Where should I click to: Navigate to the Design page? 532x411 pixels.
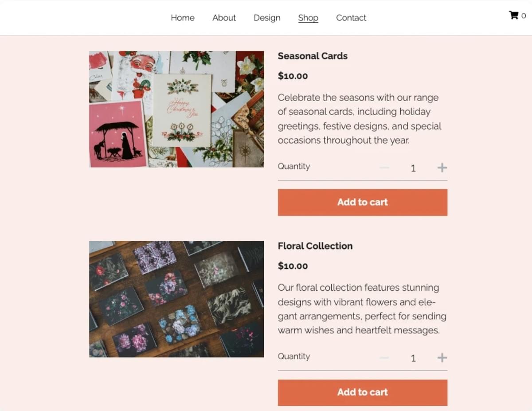tap(267, 18)
